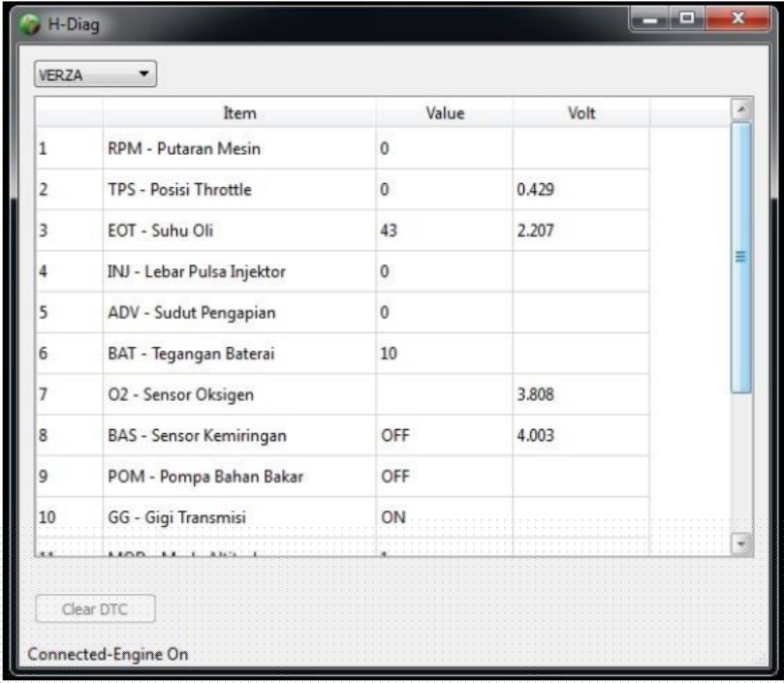This screenshot has width=784, height=683.
Task: Select the BAT - Tegangan Baterai row
Action: pos(190,355)
